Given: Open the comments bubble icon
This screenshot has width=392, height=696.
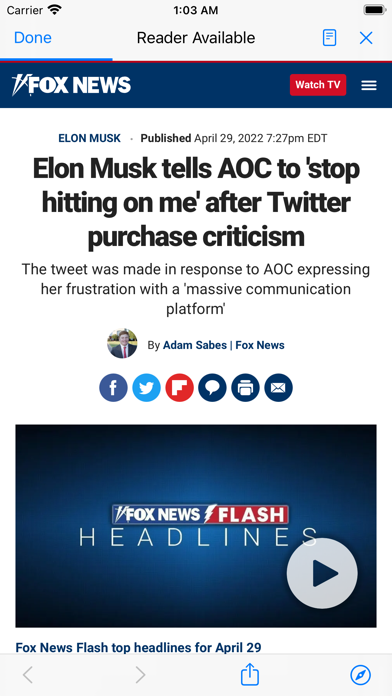Looking at the screenshot, I should pos(212,388).
